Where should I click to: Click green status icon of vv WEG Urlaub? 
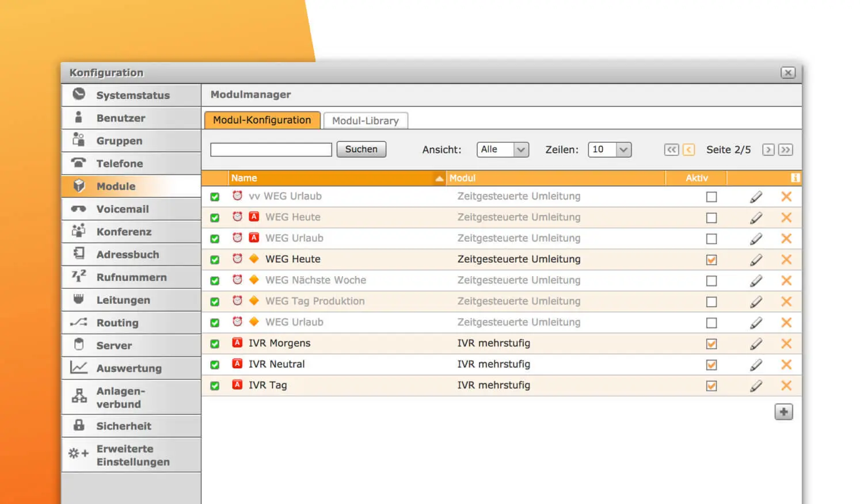tap(215, 197)
